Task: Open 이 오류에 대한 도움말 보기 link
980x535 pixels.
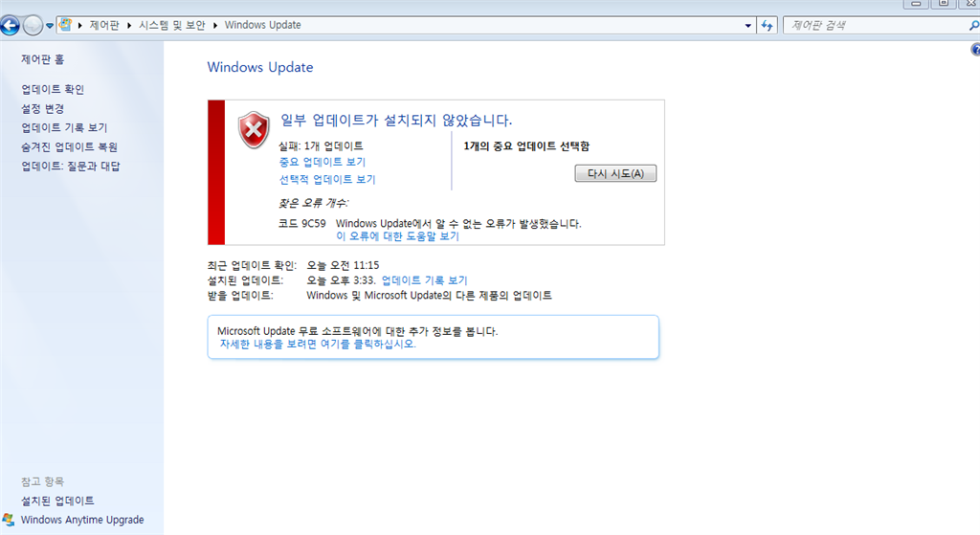Action: [x=397, y=236]
